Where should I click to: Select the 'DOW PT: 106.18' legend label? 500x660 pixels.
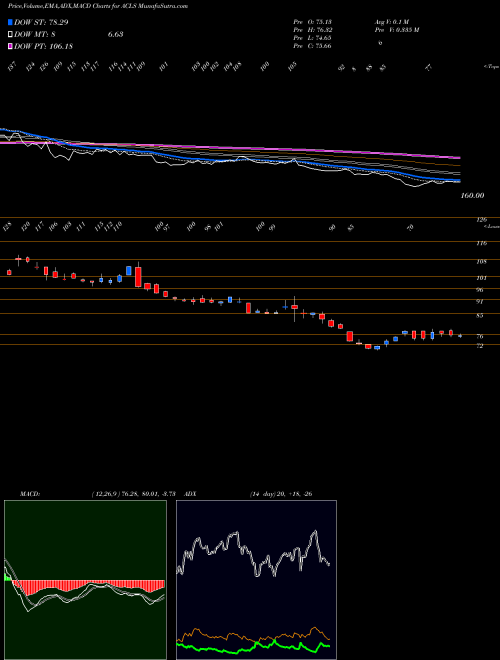coord(43,46)
